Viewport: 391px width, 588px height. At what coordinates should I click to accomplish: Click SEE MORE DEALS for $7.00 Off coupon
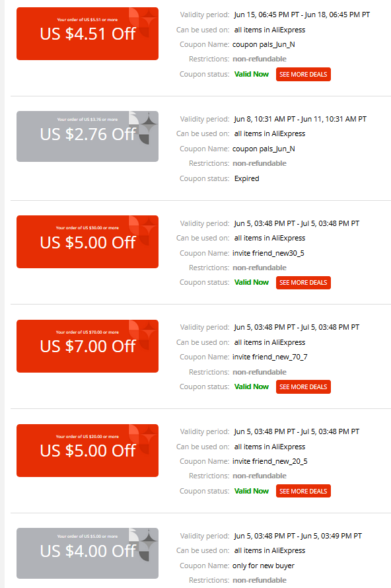coord(303,386)
